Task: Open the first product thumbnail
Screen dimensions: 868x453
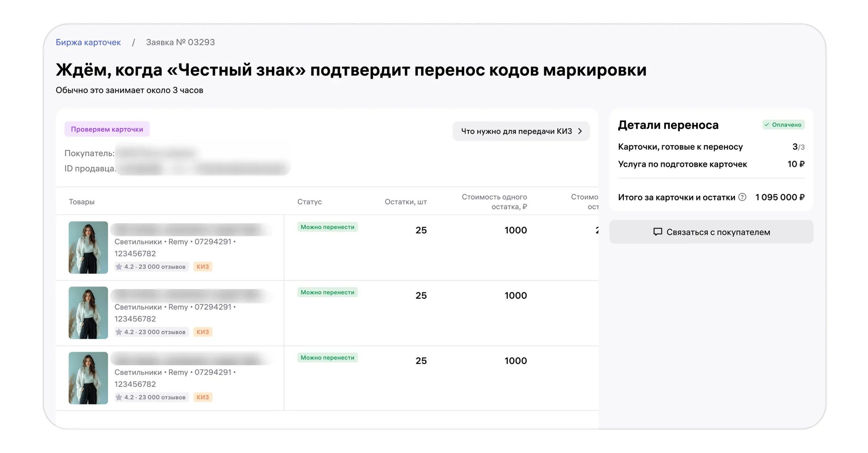Action: 88,247
